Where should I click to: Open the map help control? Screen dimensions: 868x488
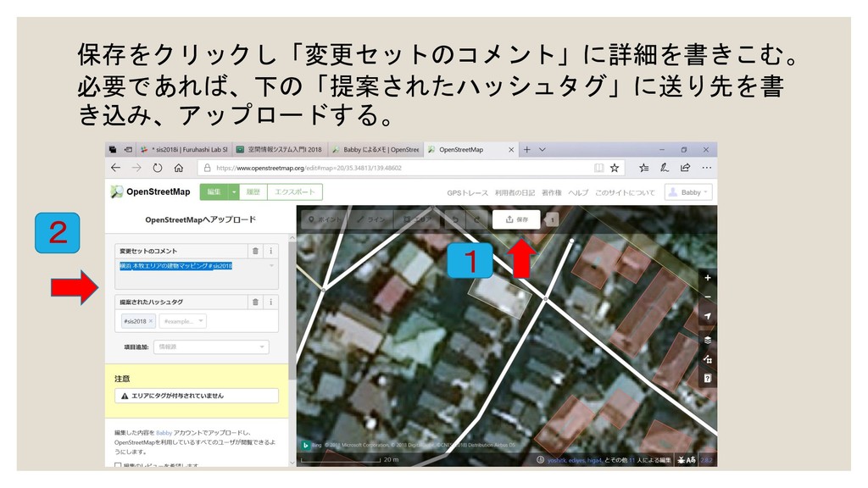708,379
